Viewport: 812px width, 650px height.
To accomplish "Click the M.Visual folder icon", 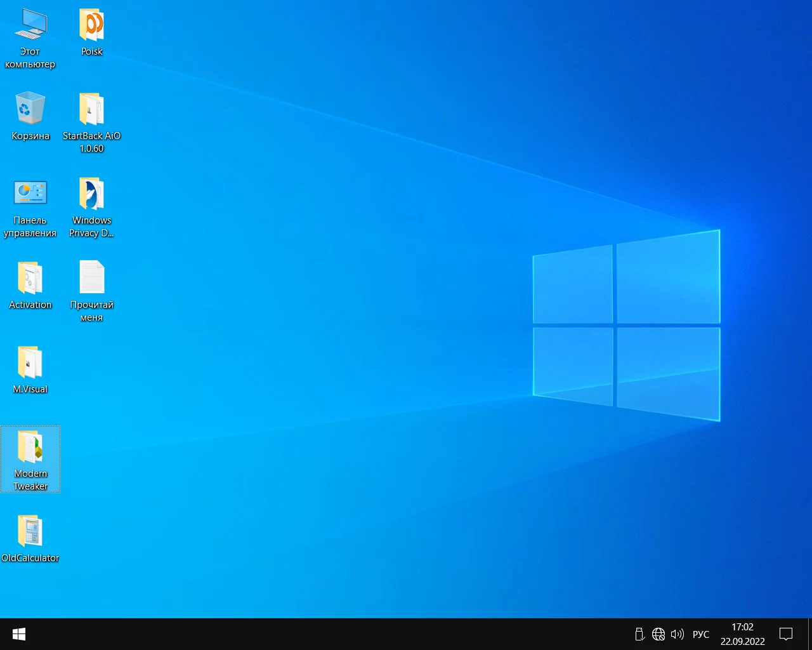I will point(30,363).
